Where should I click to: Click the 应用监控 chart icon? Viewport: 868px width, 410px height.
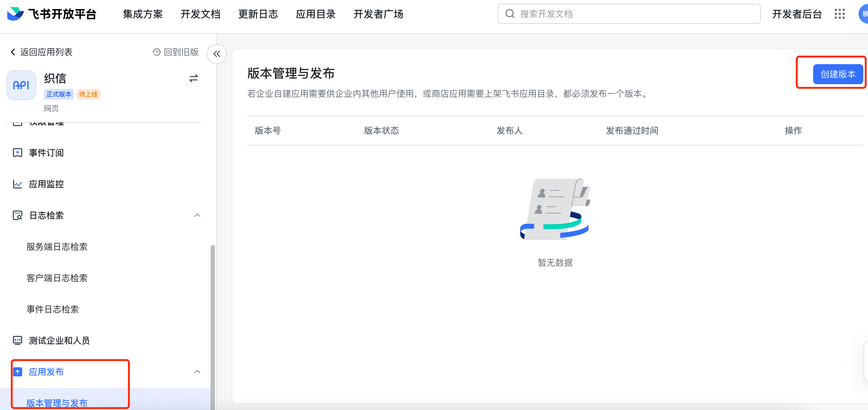[18, 184]
